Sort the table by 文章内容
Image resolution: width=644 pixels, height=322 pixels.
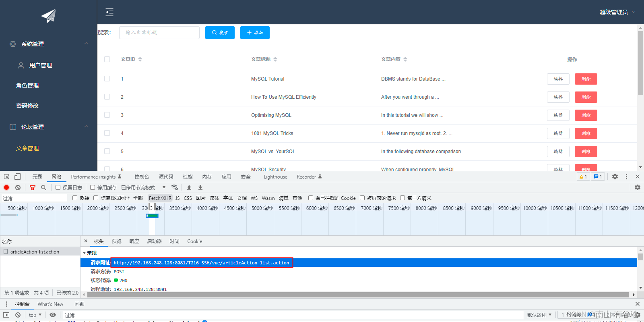[405, 59]
